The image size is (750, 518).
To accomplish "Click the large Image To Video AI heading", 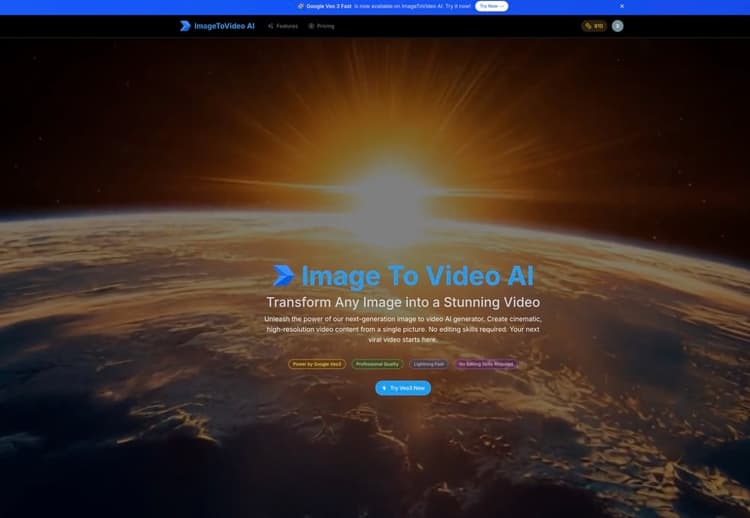I will [x=417, y=276].
